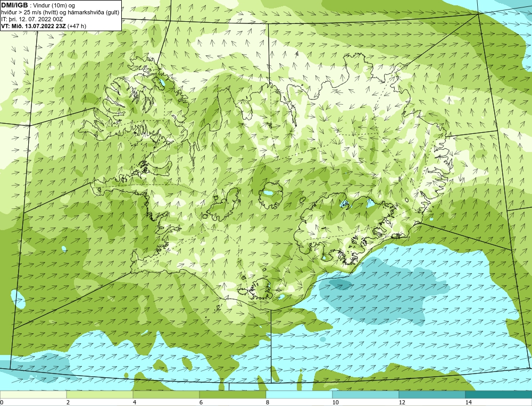Click the 10-12 m/s legend color swatch
Screen dimensions: 532x406
pos(366,395)
